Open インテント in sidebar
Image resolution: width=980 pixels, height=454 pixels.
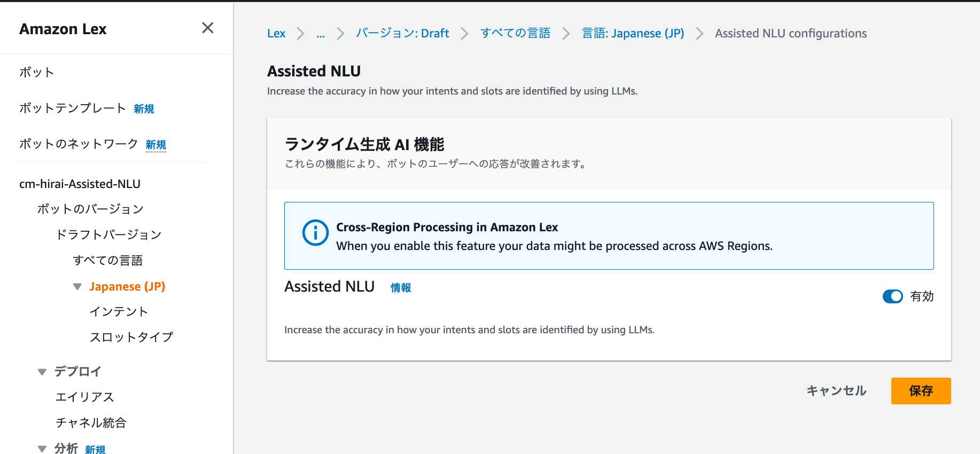(x=119, y=311)
